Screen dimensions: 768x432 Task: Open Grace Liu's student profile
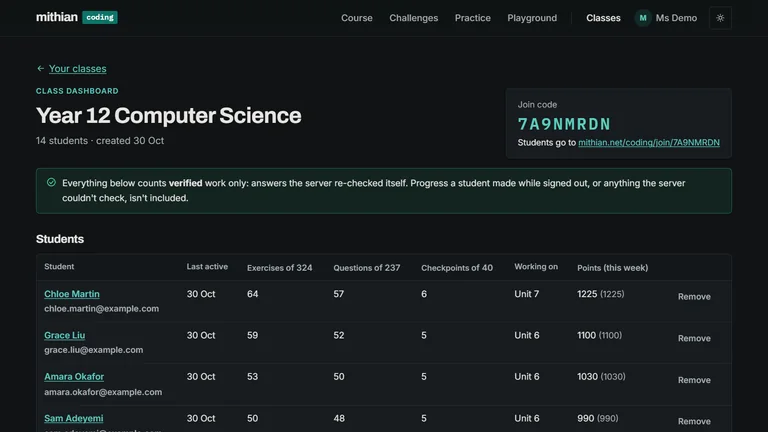pos(64,335)
